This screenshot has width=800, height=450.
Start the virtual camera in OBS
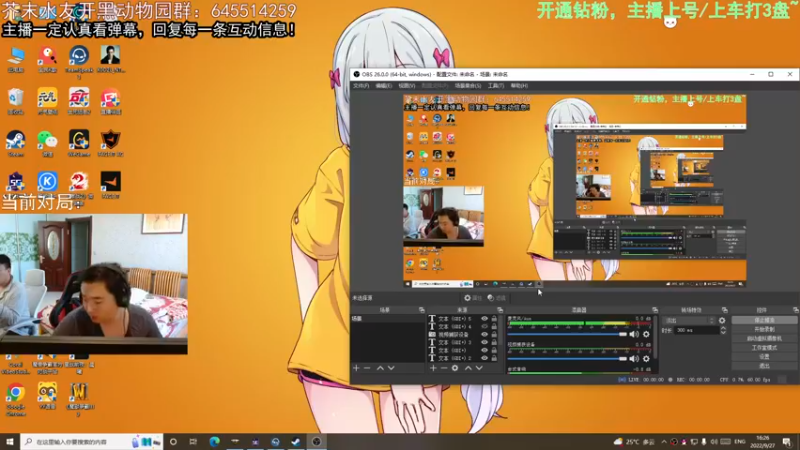[x=764, y=338]
